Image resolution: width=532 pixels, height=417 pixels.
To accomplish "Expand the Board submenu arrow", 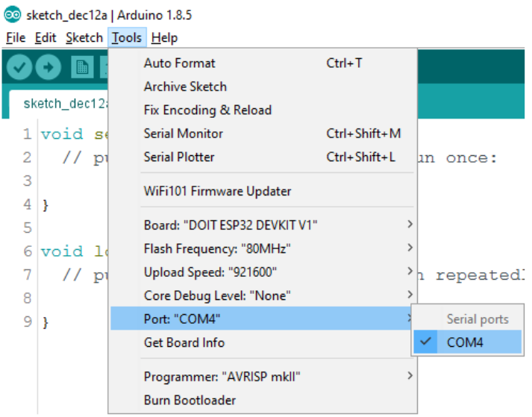I will point(409,225).
